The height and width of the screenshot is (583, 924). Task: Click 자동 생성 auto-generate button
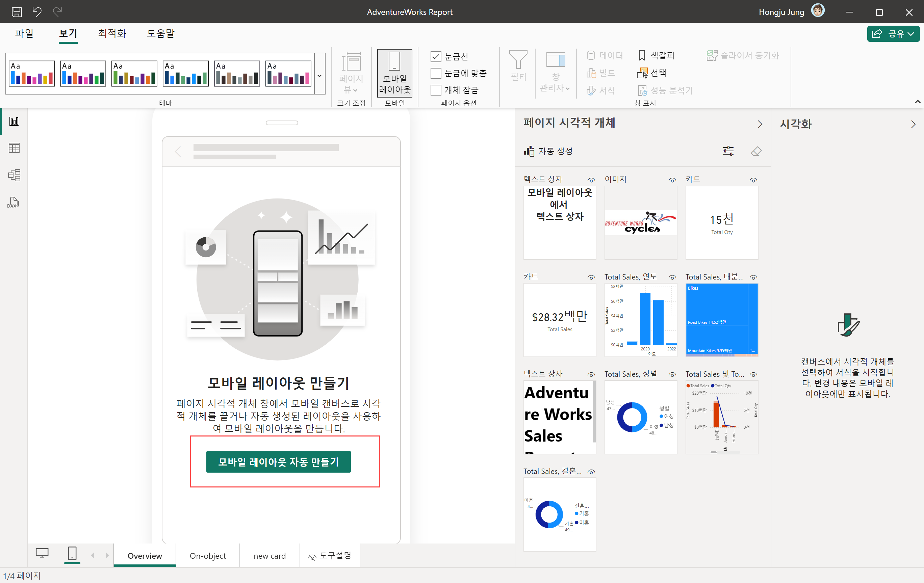point(549,151)
